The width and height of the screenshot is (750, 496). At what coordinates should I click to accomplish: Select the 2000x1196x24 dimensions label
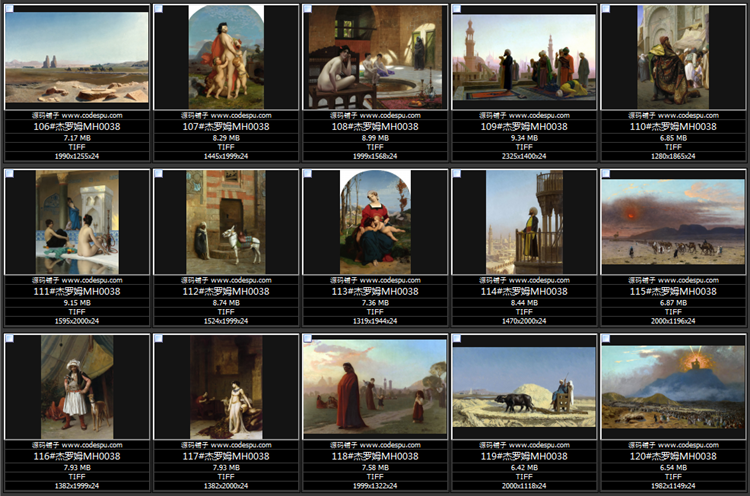click(673, 321)
